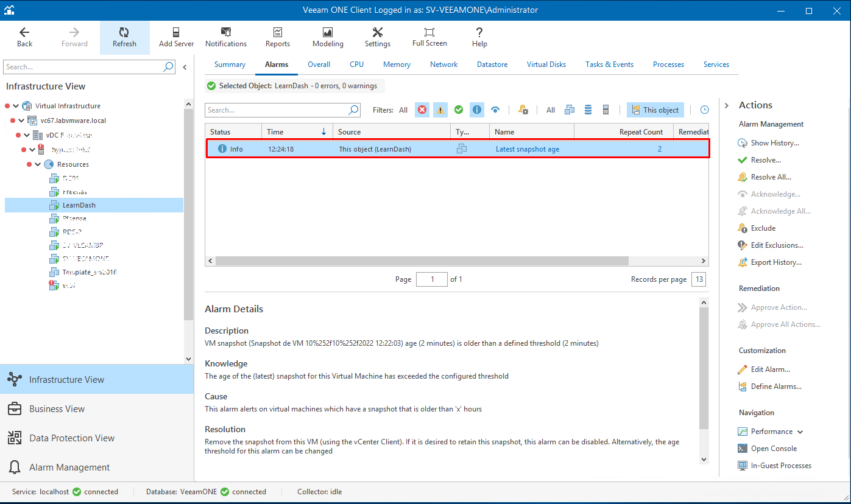This screenshot has height=504, width=851.
Task: Collapse the Actions panel arrow
Action: (x=727, y=105)
